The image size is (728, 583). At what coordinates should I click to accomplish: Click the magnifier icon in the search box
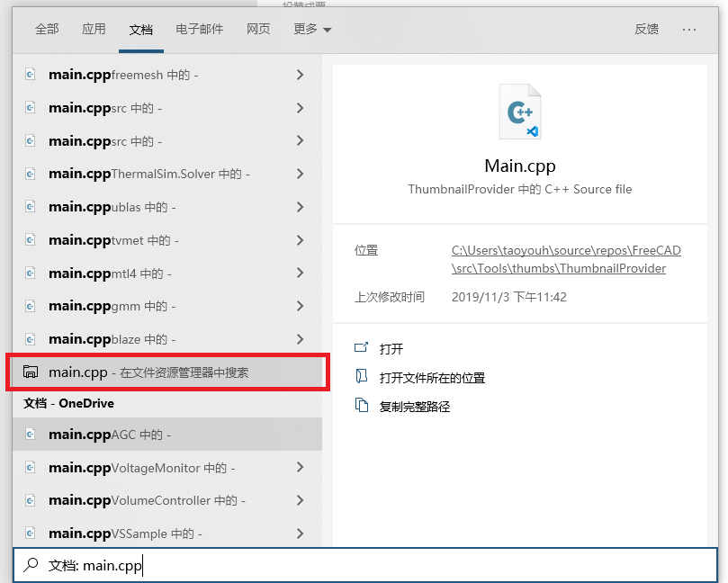click(x=31, y=565)
